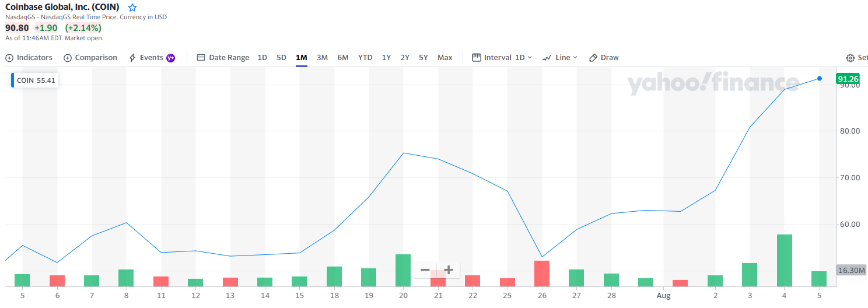
Task: Click the (+2.14%) percent change
Action: coord(83,28)
